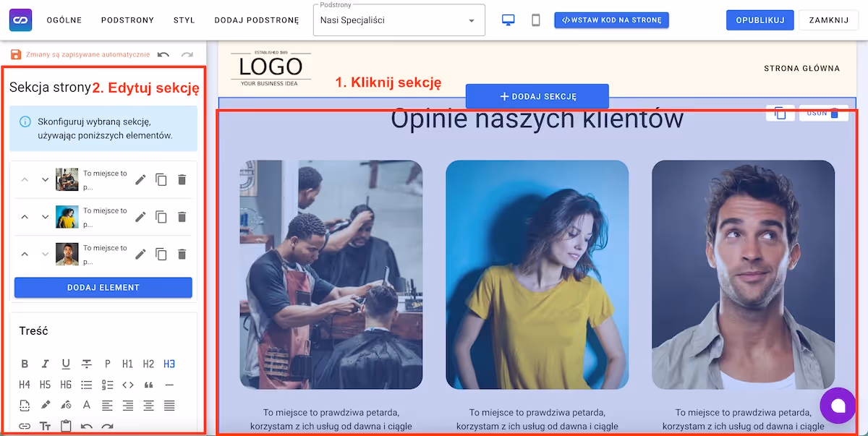Click the undo arrow beside the autosave notice

[x=163, y=55]
